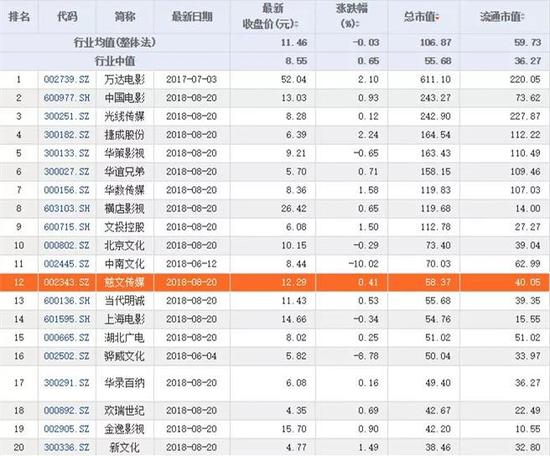550x456 pixels.
Task: Open highlighted stock code 002343.SZ
Action: pos(67,282)
